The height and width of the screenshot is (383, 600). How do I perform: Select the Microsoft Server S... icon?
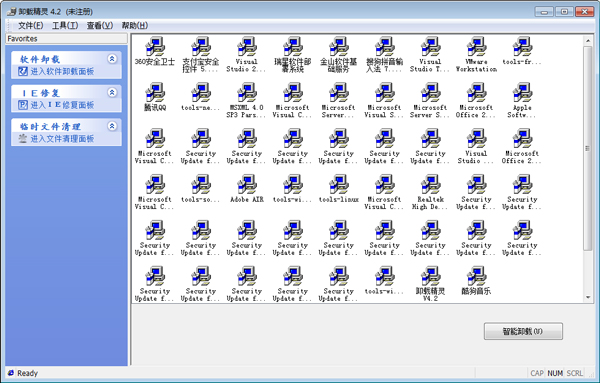[430, 93]
